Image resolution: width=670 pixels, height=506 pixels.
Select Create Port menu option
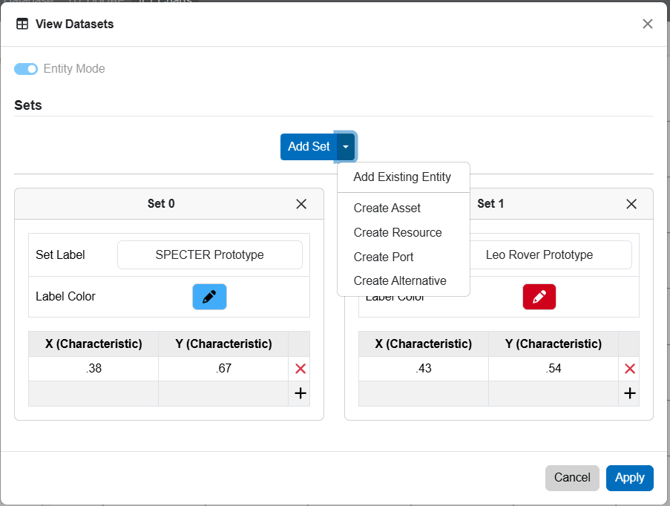pyautogui.click(x=383, y=257)
